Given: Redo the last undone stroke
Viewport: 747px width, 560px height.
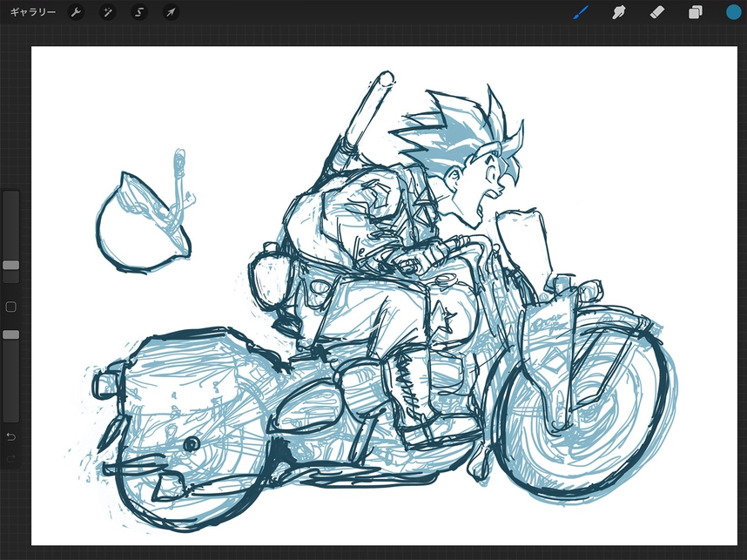Looking at the screenshot, I should (x=10, y=459).
